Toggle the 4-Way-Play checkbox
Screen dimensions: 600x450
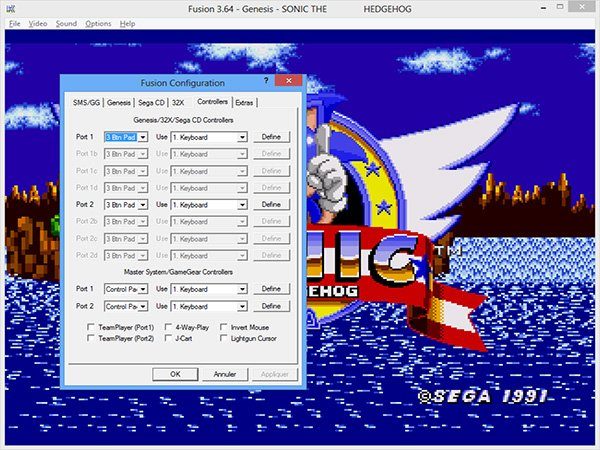click(168, 327)
